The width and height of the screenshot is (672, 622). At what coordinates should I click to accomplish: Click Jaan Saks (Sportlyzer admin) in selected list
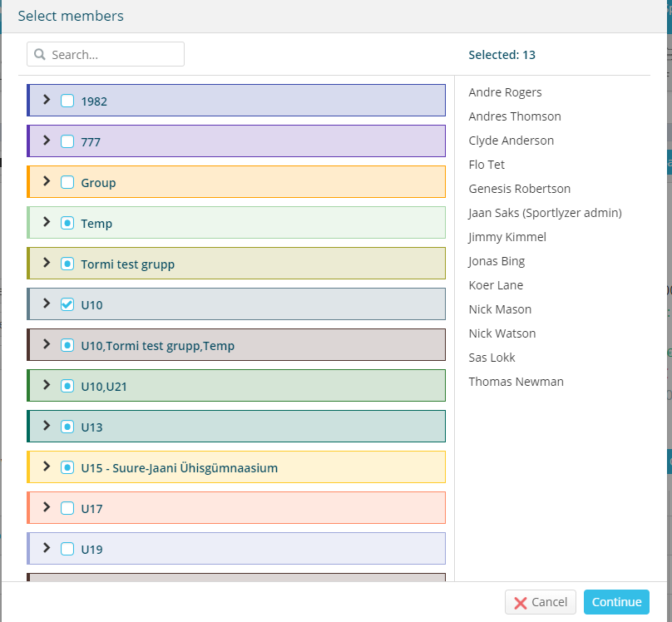click(545, 213)
